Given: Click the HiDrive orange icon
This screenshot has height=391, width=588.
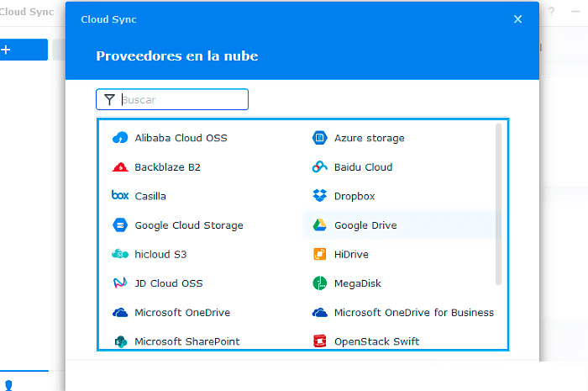Looking at the screenshot, I should pyautogui.click(x=319, y=254).
